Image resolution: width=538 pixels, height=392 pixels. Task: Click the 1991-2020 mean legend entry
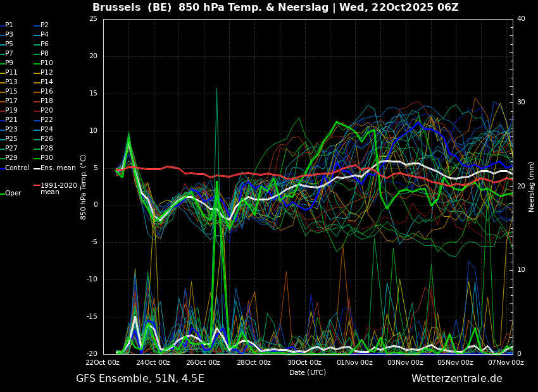(x=58, y=188)
